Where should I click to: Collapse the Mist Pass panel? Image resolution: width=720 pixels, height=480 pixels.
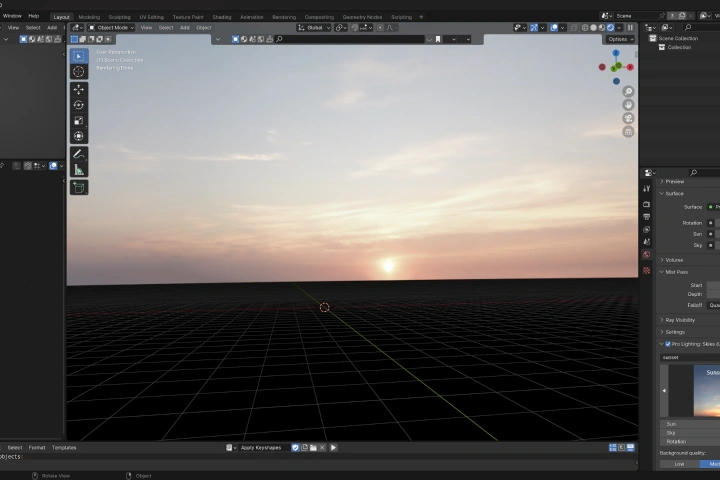click(674, 272)
